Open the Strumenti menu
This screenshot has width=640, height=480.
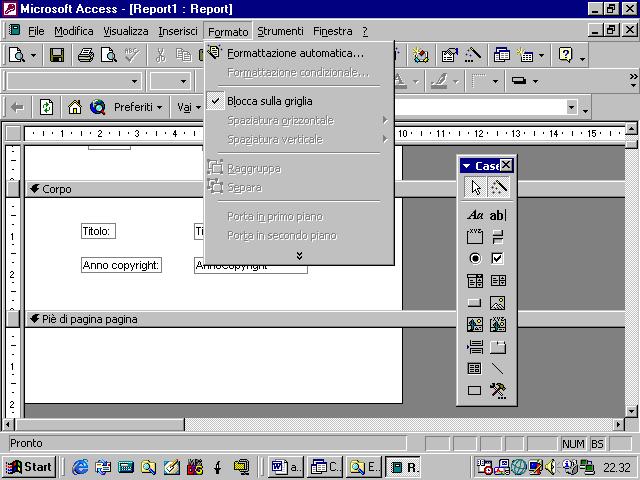tap(280, 31)
